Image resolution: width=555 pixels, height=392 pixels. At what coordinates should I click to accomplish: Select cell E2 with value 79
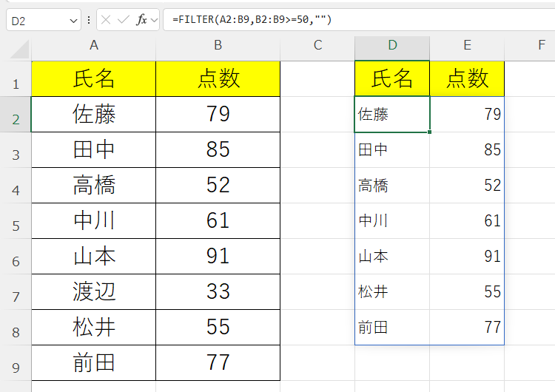click(467, 115)
